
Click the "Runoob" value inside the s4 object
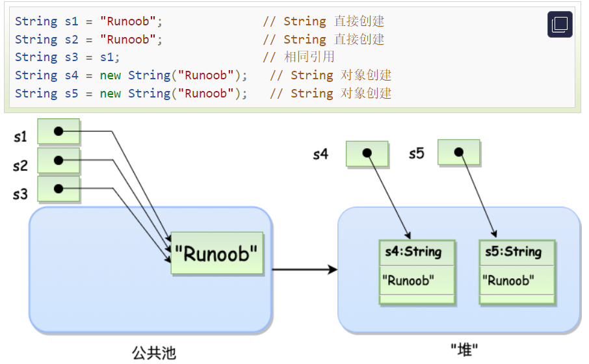coord(409,281)
